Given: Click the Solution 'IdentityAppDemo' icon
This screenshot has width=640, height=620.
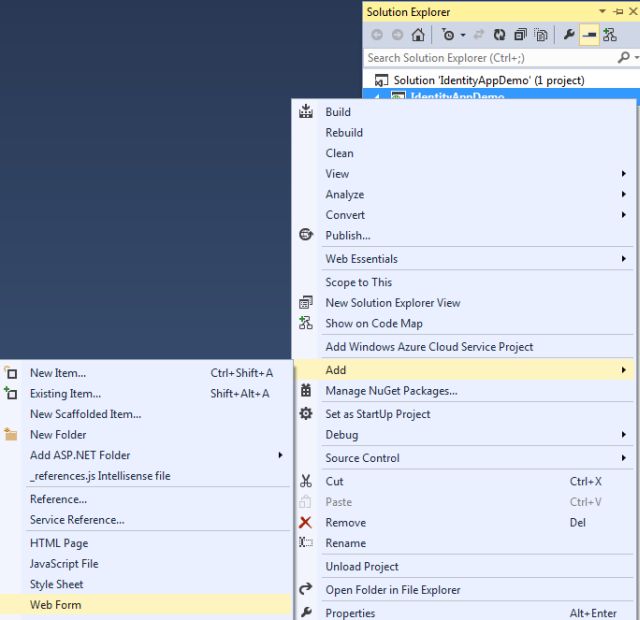Looking at the screenshot, I should coord(381,80).
